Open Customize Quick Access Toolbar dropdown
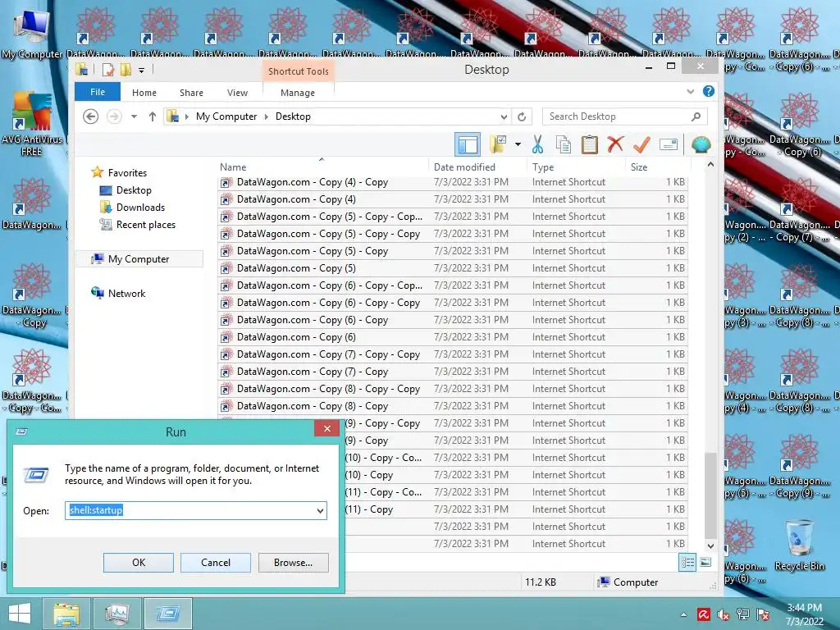This screenshot has height=630, width=840. coord(141,70)
